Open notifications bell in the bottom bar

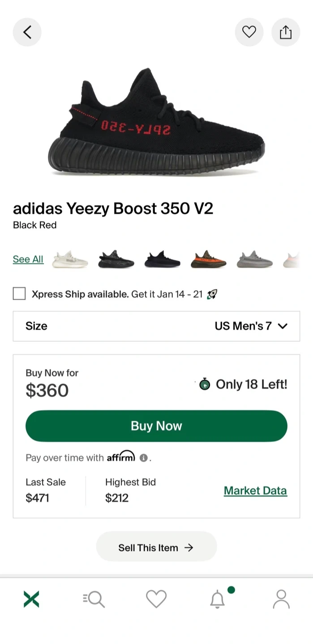(x=218, y=599)
